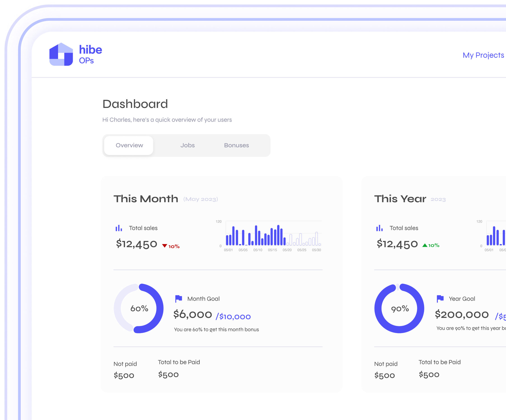
Task: Click the $12,450 monthly total sales value
Action: point(136,244)
